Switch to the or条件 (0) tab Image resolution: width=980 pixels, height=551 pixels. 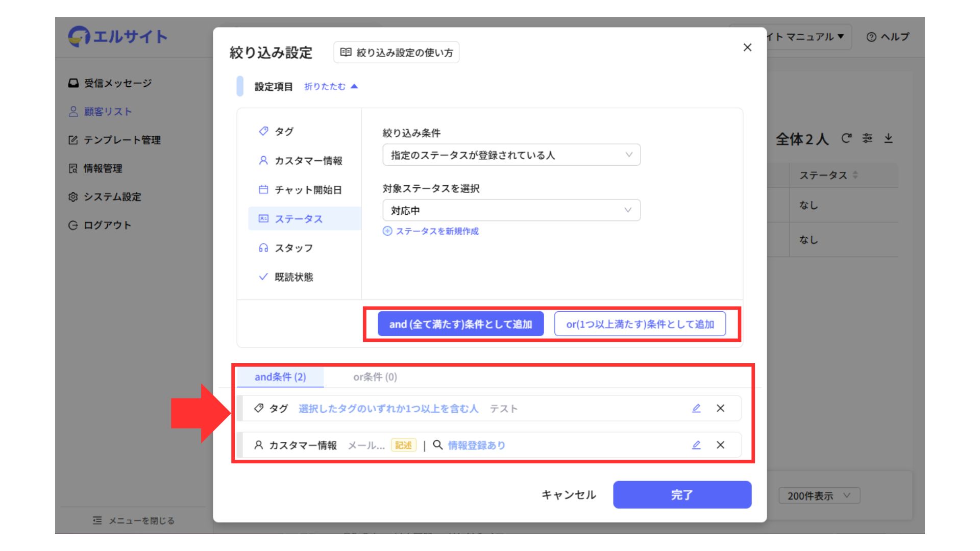pos(375,377)
